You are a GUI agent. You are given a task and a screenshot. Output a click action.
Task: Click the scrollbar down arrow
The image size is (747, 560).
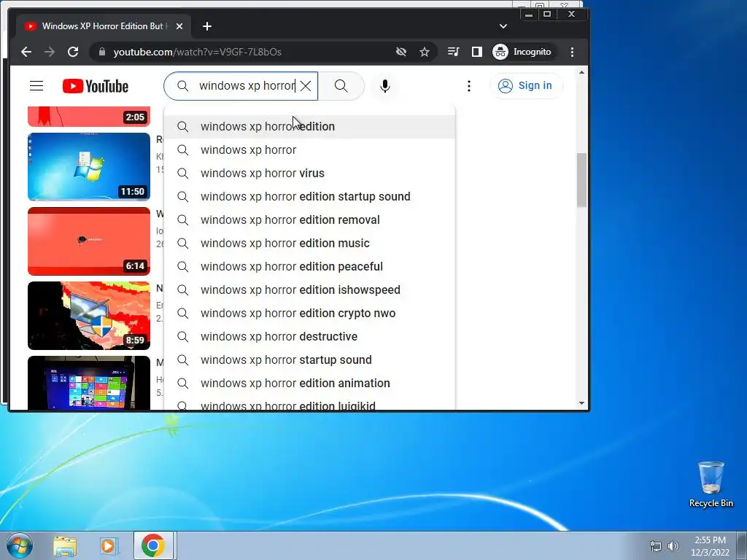581,403
